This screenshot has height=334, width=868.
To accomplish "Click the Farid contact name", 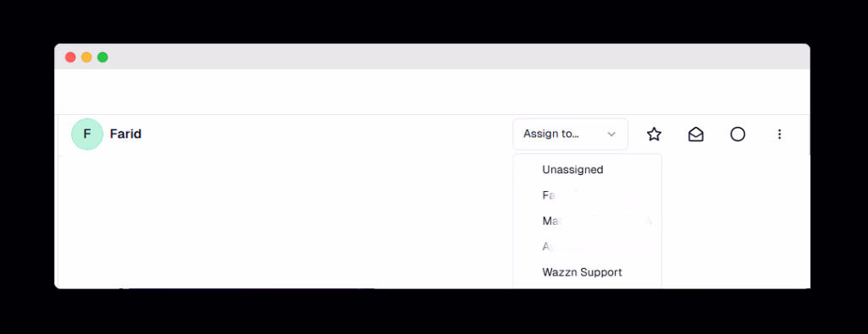I will pos(125,134).
